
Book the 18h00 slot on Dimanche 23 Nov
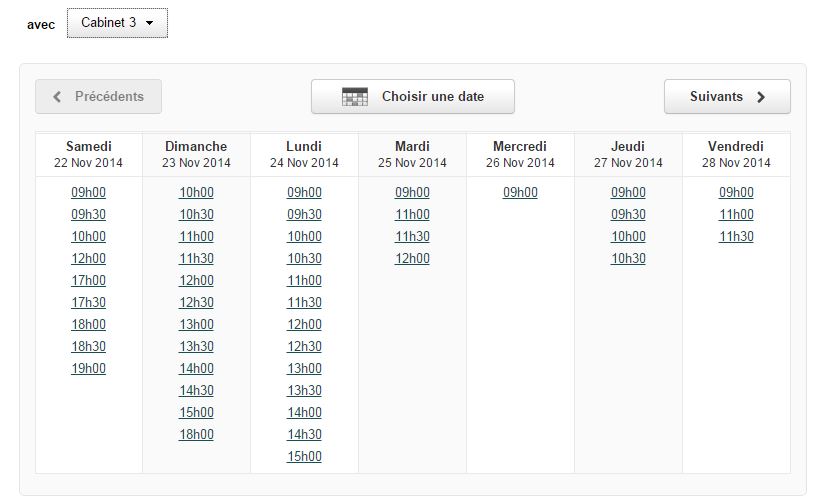(197, 435)
